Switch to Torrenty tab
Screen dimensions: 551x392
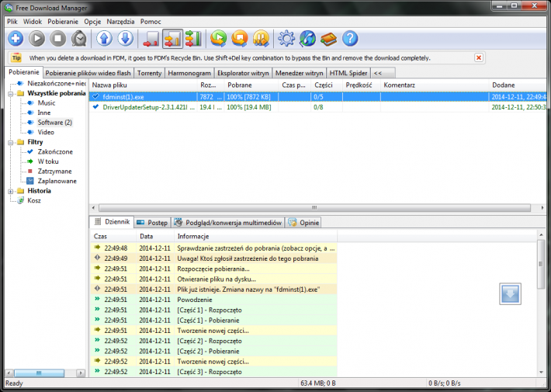pos(149,73)
